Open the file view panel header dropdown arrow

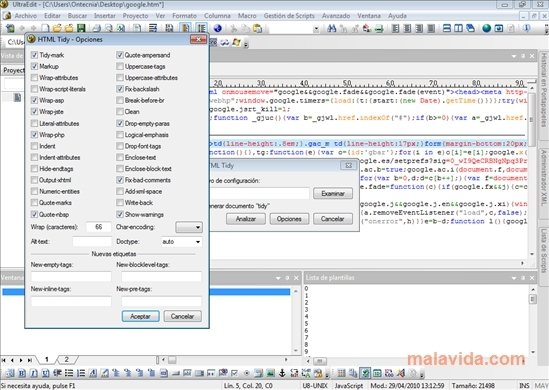pos(514,56)
